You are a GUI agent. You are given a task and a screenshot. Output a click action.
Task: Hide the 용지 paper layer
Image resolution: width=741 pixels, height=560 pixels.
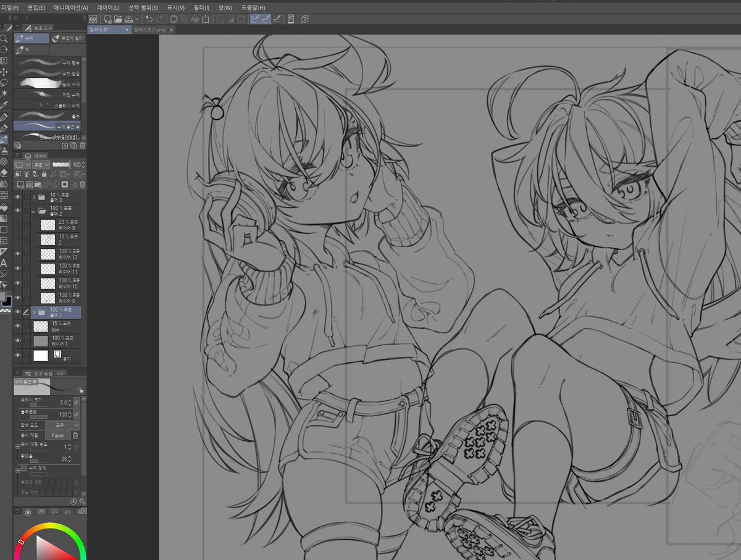click(18, 355)
